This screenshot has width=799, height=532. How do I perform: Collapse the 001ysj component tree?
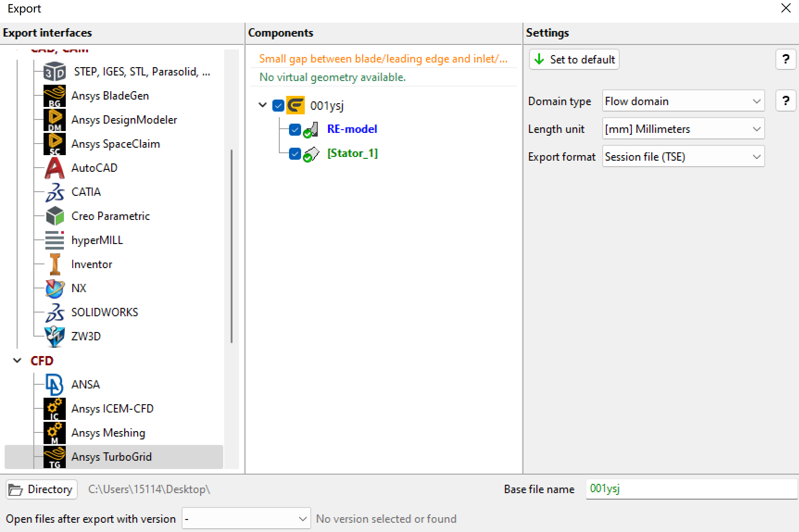(263, 105)
